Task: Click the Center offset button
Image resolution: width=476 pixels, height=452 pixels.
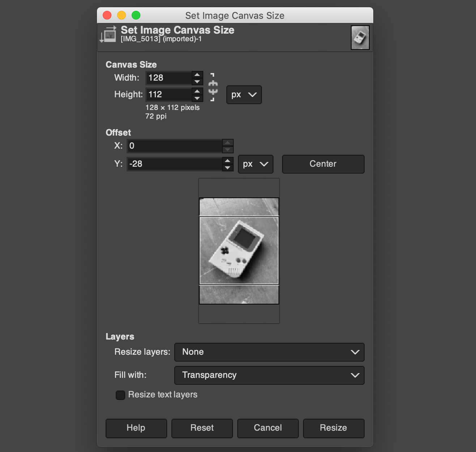Action: [x=323, y=164]
